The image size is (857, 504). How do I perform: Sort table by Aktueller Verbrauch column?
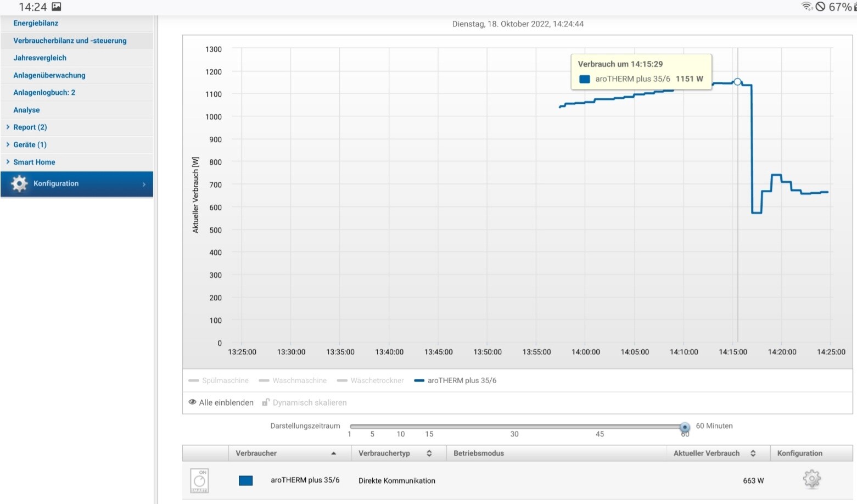(753, 453)
